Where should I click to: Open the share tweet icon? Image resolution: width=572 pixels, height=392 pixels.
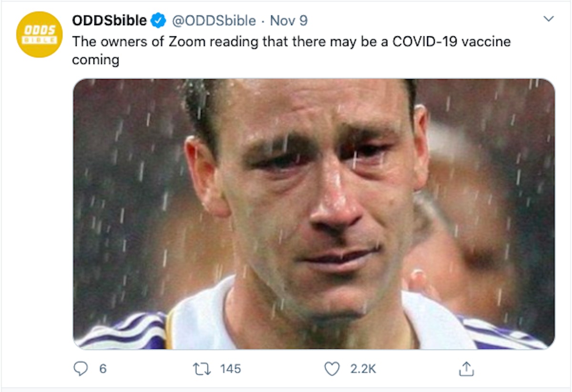click(x=466, y=368)
